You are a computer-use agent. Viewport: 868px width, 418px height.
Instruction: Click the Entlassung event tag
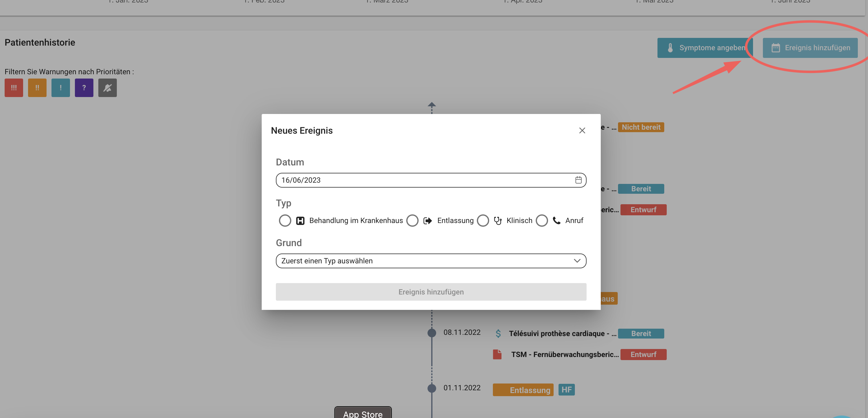(523, 390)
